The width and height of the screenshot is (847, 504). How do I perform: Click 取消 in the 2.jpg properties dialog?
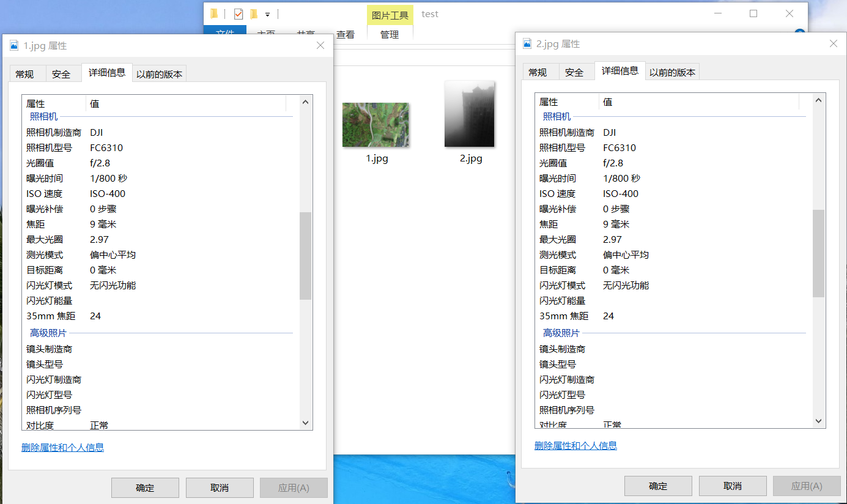tap(732, 486)
